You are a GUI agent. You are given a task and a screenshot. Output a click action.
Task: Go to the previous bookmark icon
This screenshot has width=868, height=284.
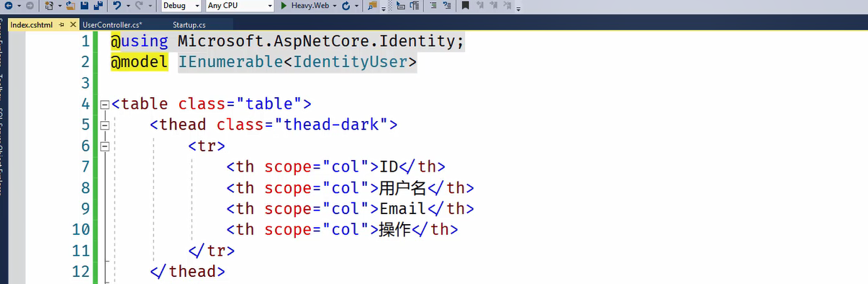click(x=479, y=6)
